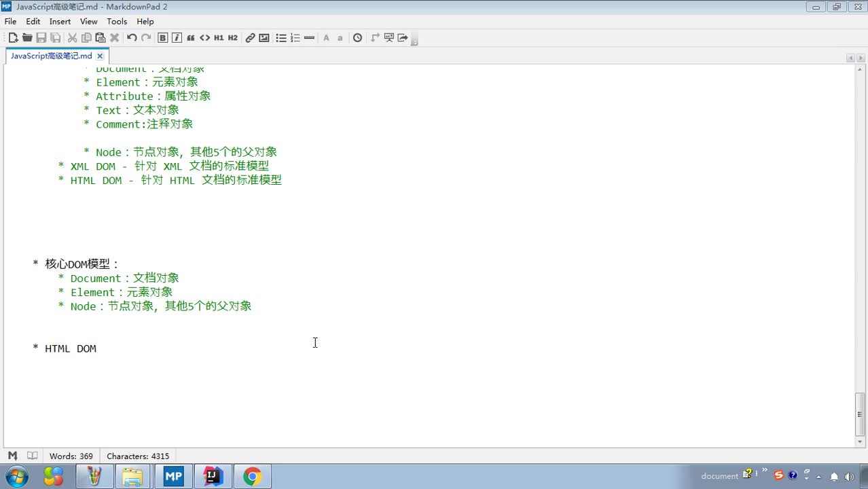Open live preview presentation icon
The image size is (868, 489).
[x=389, y=38]
